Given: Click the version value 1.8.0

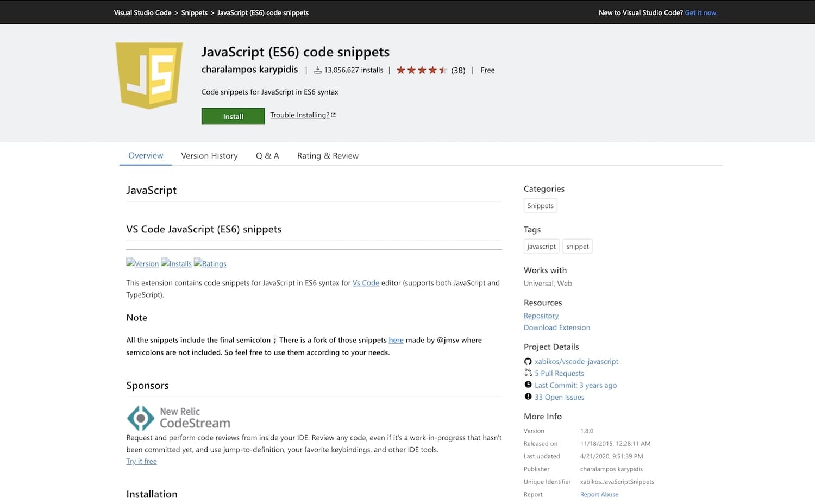Looking at the screenshot, I should [587, 431].
